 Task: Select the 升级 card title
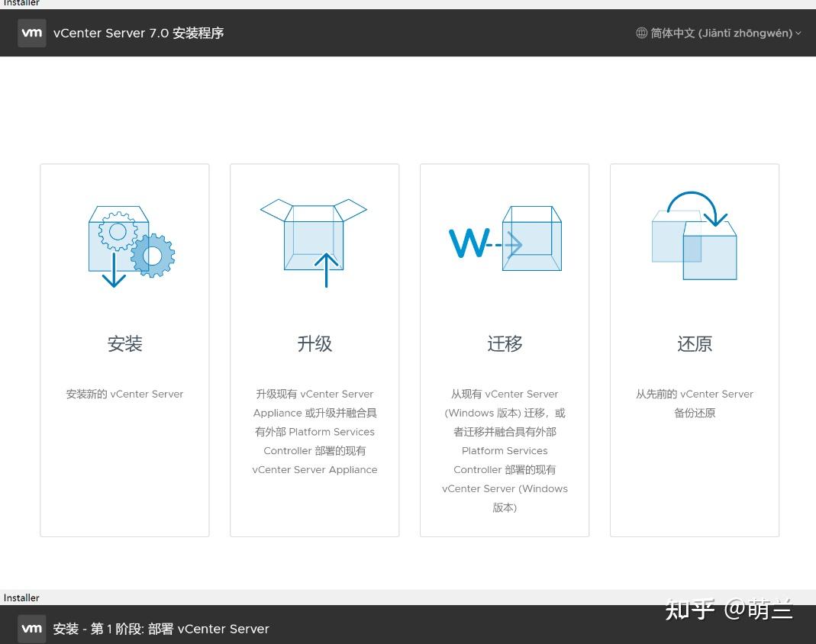pyautogui.click(x=314, y=344)
